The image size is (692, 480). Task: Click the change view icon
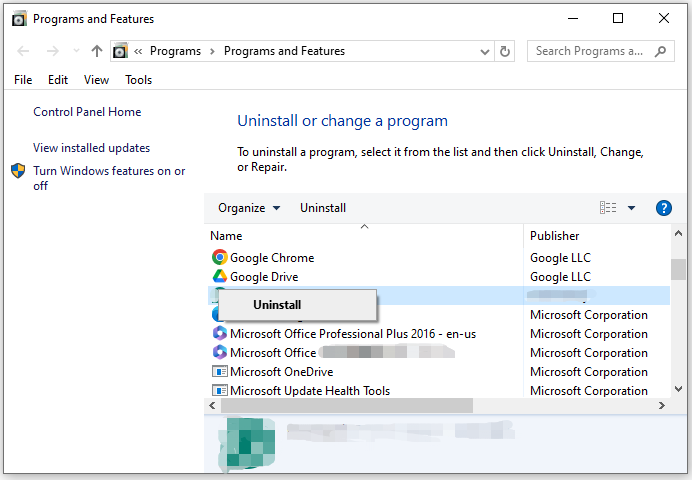[x=608, y=208]
